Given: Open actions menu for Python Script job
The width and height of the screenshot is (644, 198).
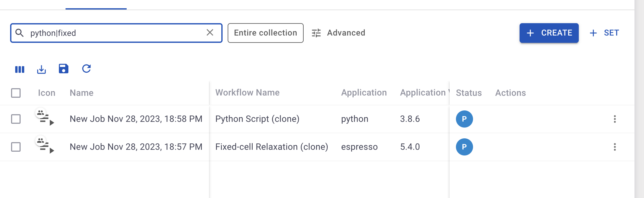Looking at the screenshot, I should coord(615,119).
